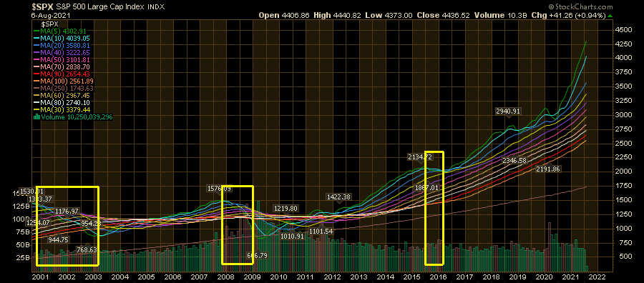Click the 2020 year label on the time axis

point(544,277)
